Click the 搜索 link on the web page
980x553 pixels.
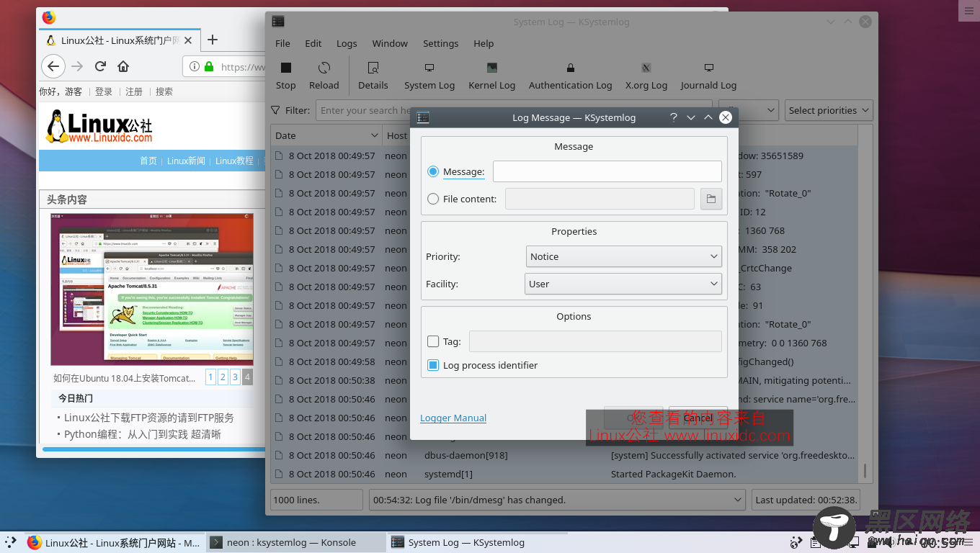point(164,91)
